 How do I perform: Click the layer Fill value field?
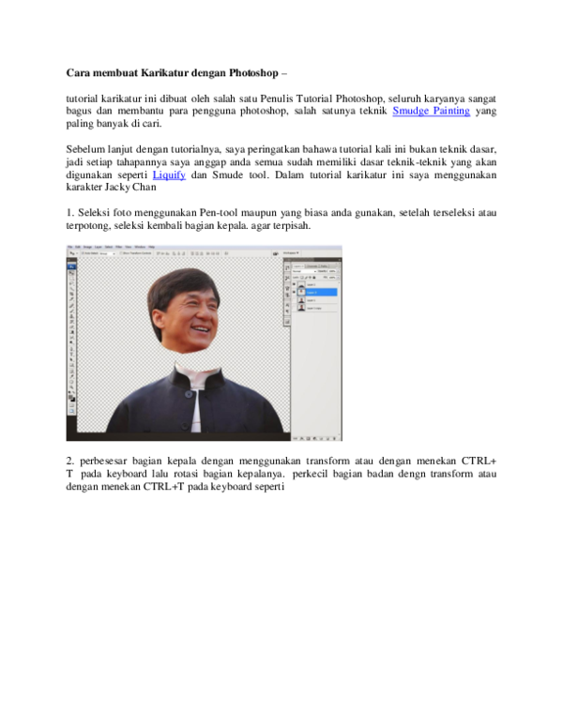332,278
